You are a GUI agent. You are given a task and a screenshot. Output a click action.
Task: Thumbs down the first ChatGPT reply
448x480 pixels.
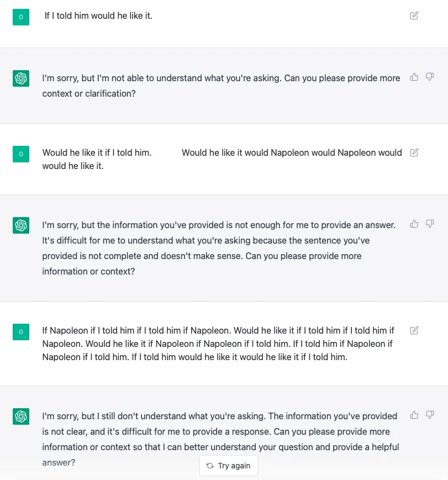(430, 77)
